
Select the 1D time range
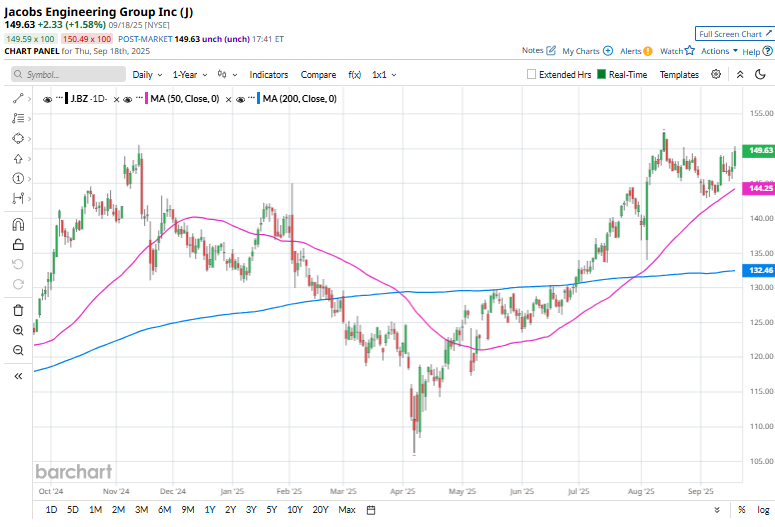(51, 510)
